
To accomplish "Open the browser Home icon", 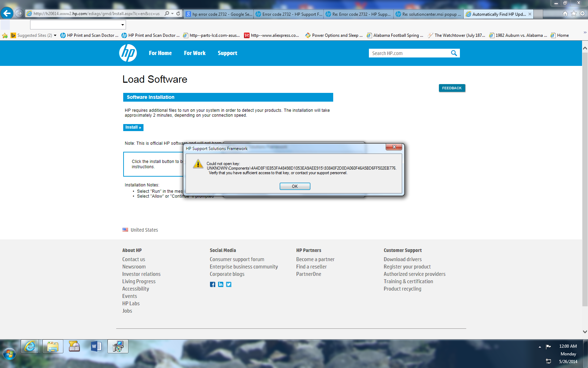I will (x=565, y=14).
